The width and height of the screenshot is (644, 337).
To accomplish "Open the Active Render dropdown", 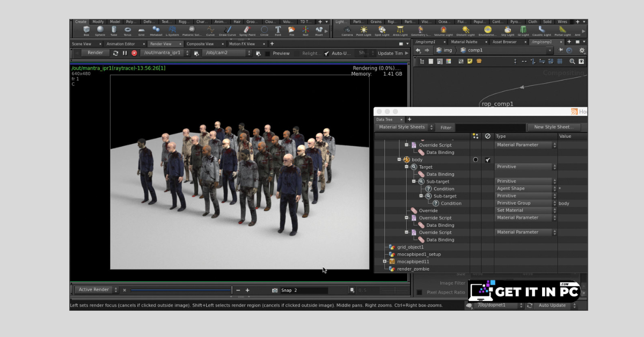I will pos(97,290).
